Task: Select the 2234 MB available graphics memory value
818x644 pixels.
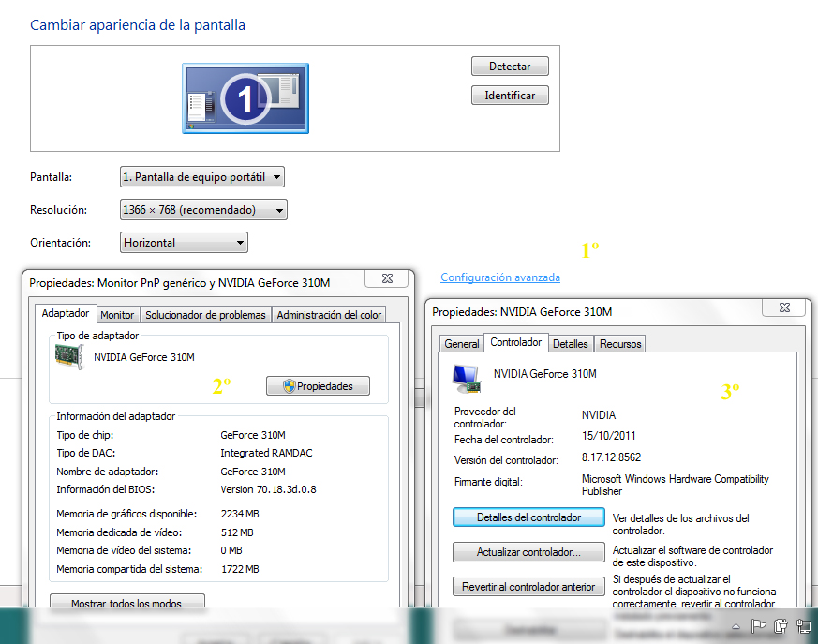Action: [x=240, y=514]
